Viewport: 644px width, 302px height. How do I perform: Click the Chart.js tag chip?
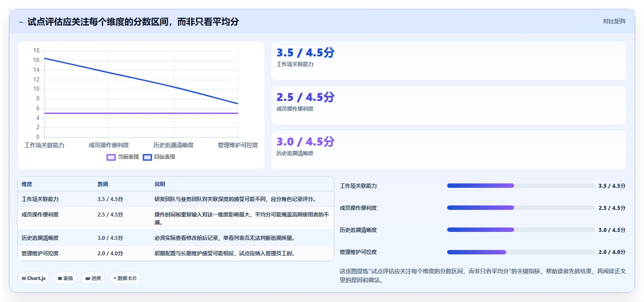click(33, 278)
